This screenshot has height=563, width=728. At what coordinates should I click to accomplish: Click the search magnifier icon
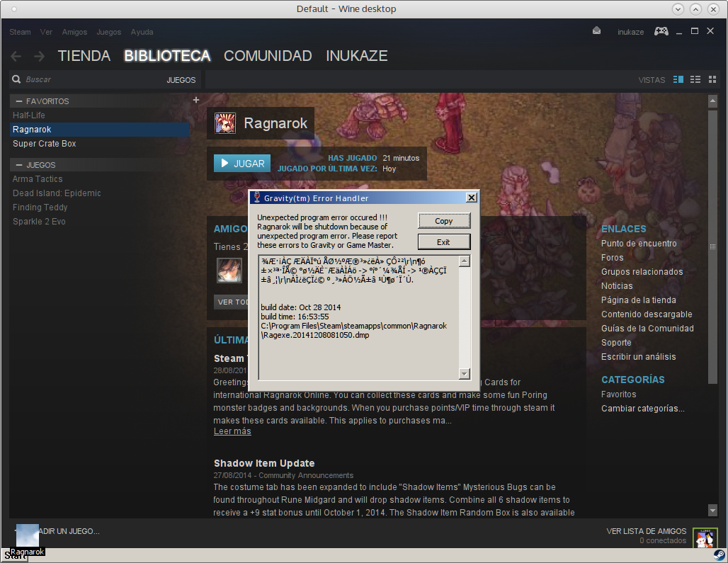(x=16, y=79)
